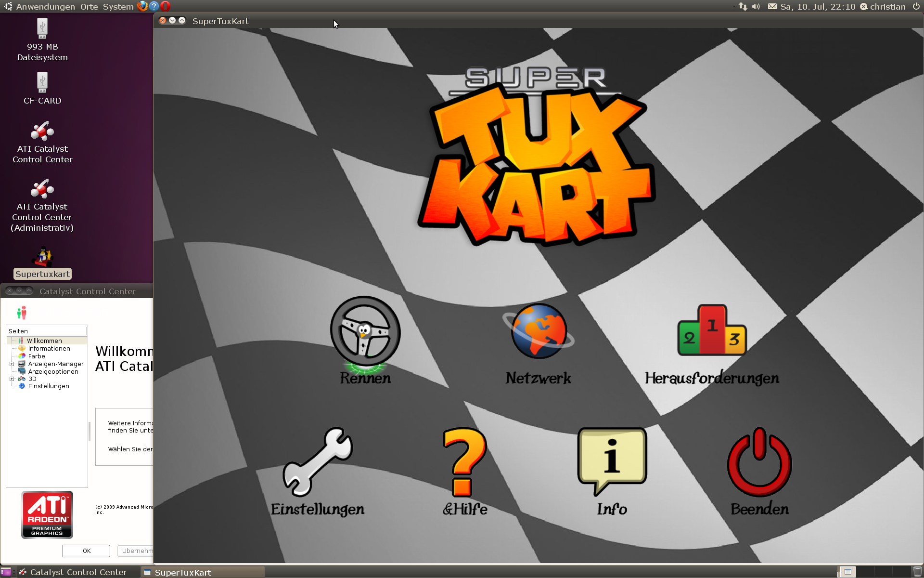This screenshot has width=924, height=578.
Task: Open the trash icon in bottom panel
Action: [917, 572]
